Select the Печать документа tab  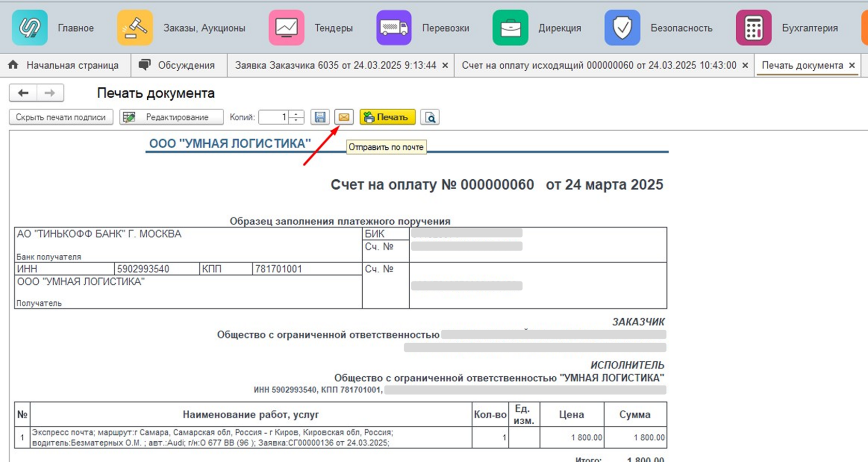[802, 65]
